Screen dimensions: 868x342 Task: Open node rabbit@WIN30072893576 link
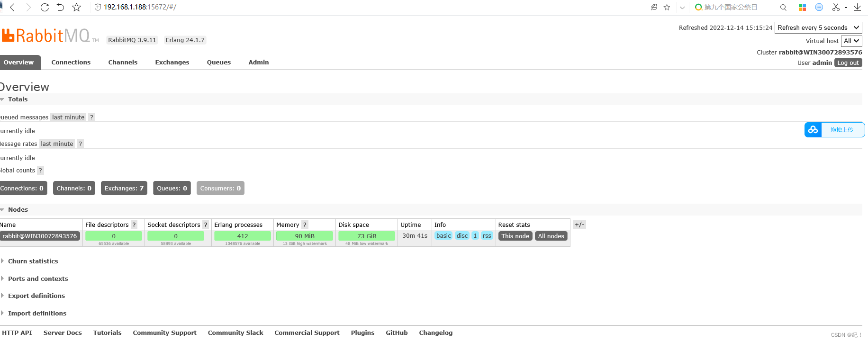(40, 236)
